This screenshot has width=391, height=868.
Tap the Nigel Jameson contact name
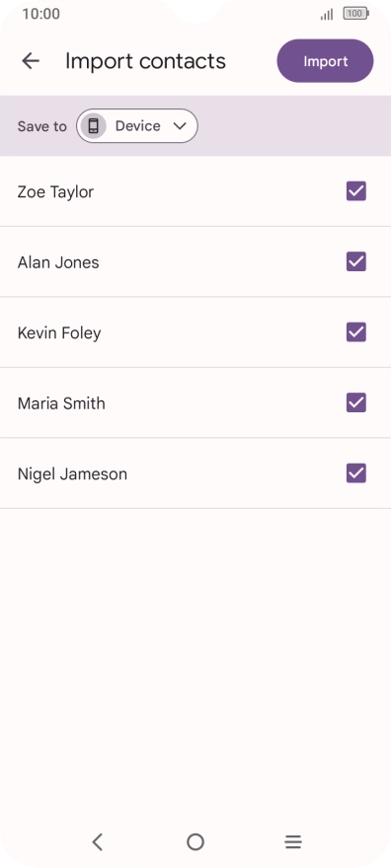(x=72, y=474)
